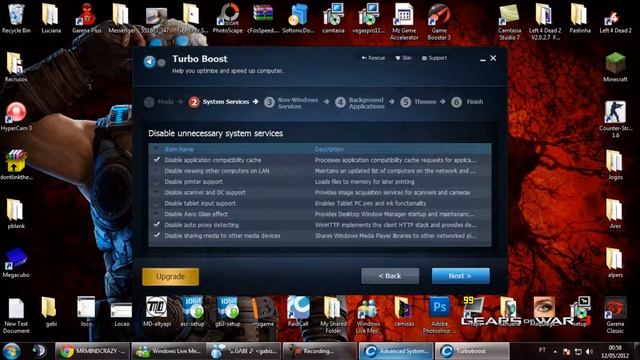
Task: Switch to Recording taskbar item
Action: pos(320,351)
